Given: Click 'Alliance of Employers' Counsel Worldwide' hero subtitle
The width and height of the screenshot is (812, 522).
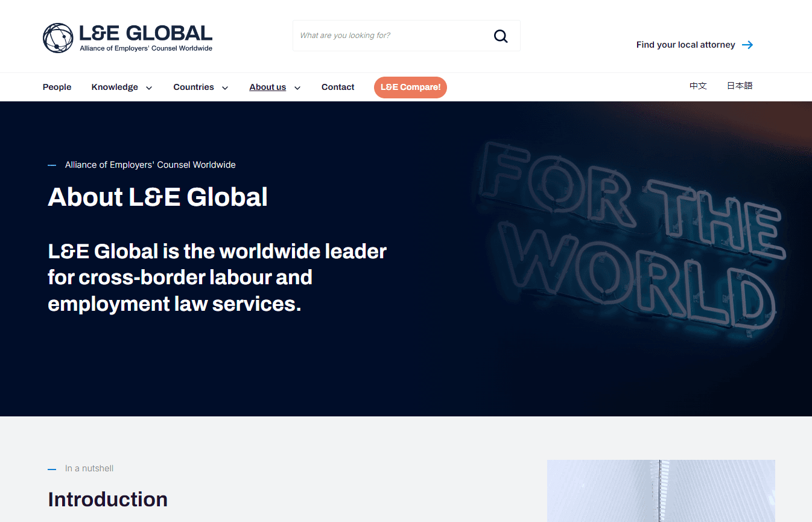Looking at the screenshot, I should point(150,165).
